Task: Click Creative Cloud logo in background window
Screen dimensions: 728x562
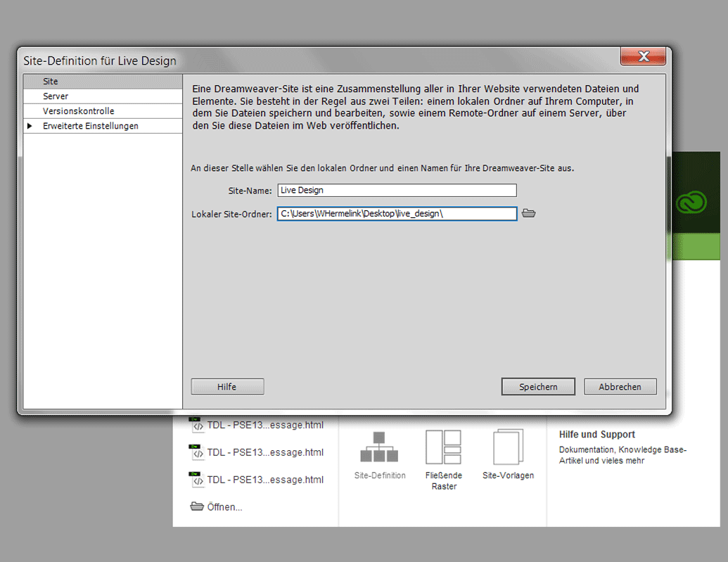Action: tap(691, 203)
